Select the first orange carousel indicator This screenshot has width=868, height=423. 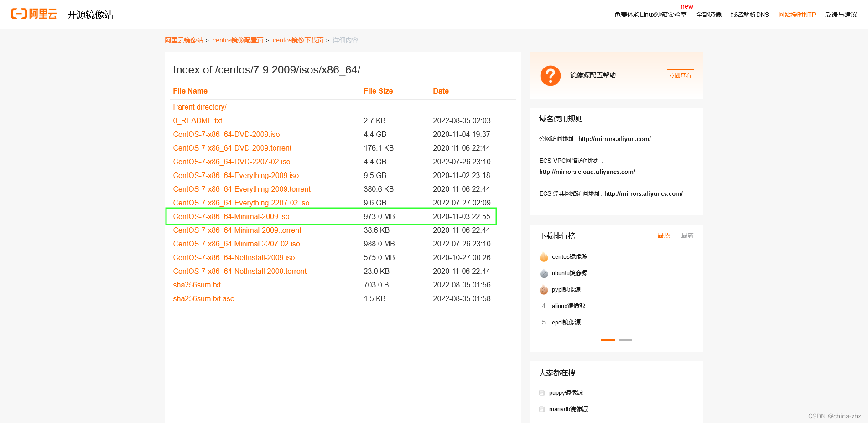608,339
